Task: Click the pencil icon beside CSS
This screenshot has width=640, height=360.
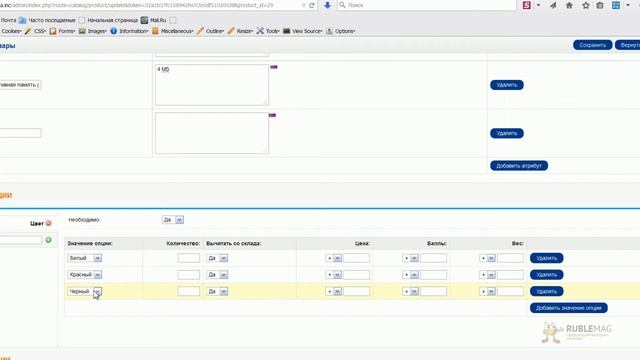Action: [x=28, y=31]
